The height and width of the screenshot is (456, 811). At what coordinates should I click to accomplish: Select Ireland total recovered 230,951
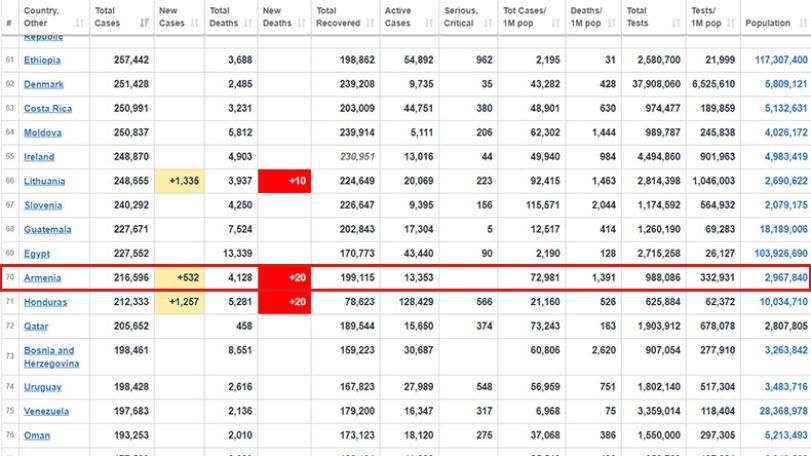(x=357, y=157)
